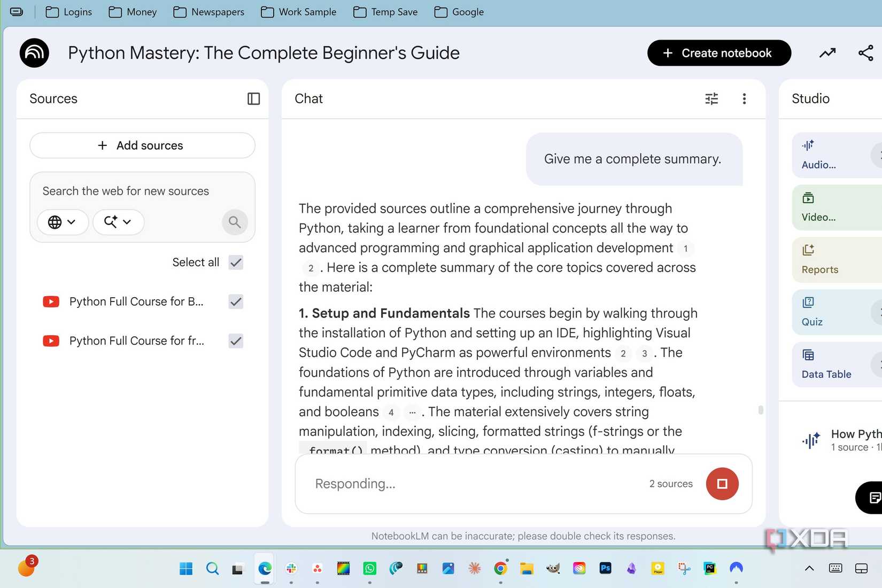Open the Logins bookmarks folder

pyautogui.click(x=69, y=12)
